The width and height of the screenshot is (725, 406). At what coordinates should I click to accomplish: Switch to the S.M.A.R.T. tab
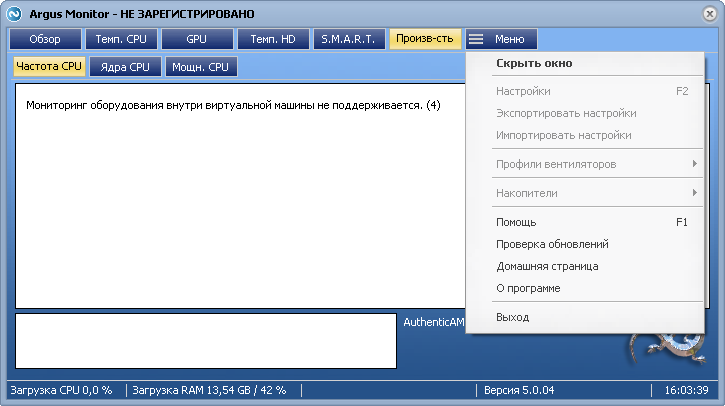[349, 39]
